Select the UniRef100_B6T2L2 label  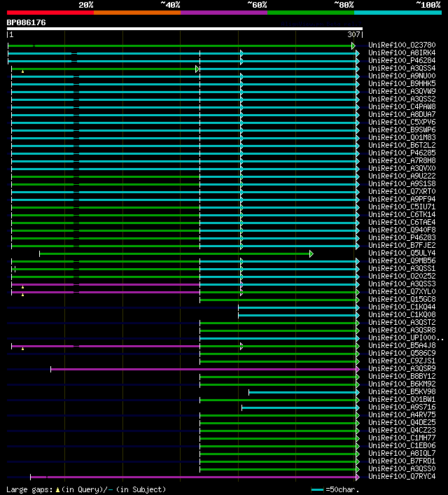(402, 145)
